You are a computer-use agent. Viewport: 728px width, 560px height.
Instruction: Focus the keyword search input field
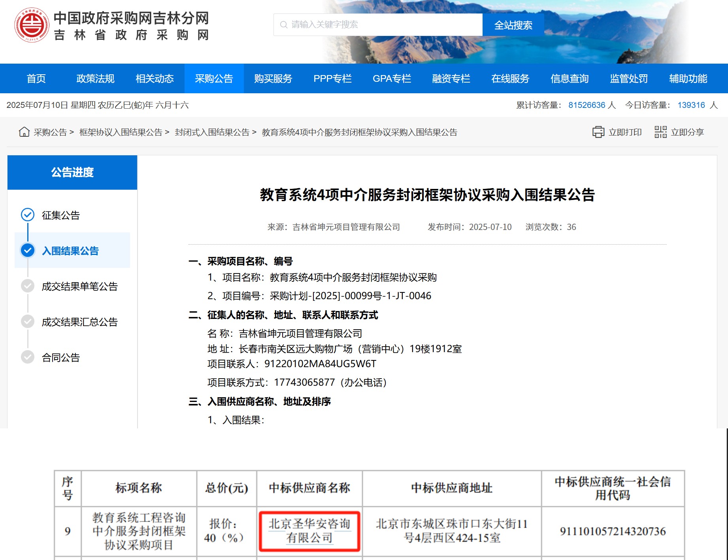(378, 25)
